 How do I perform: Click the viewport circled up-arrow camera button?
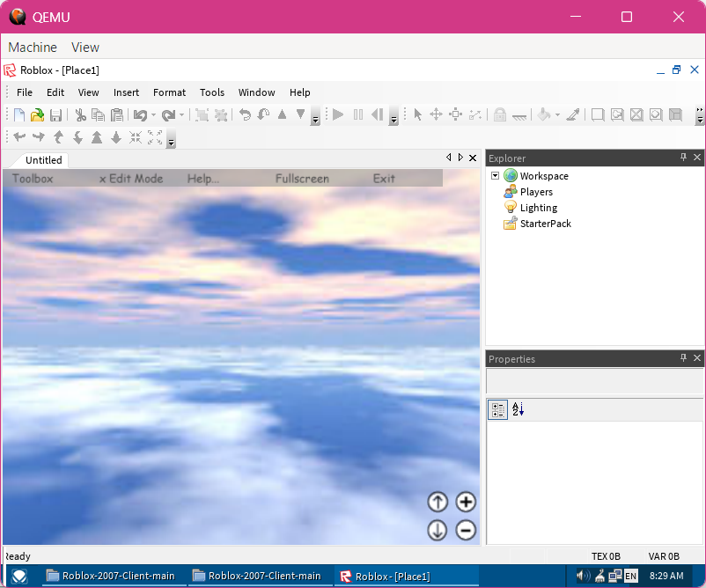(438, 502)
